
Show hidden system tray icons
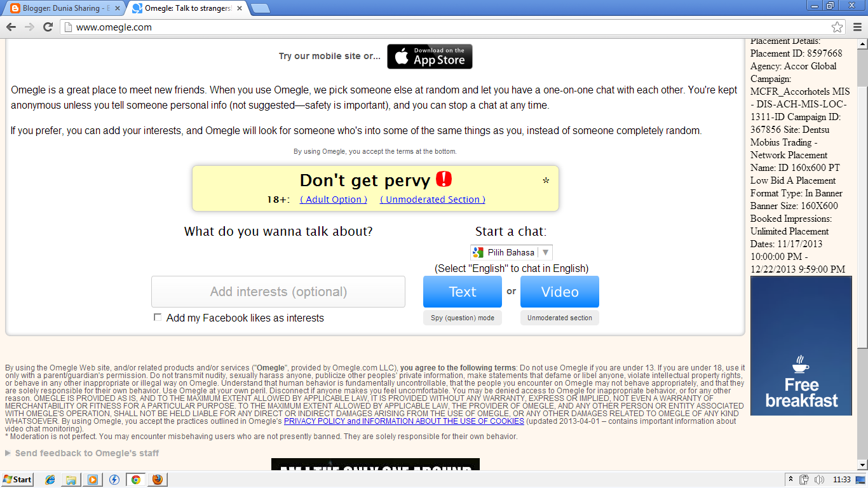pos(790,480)
